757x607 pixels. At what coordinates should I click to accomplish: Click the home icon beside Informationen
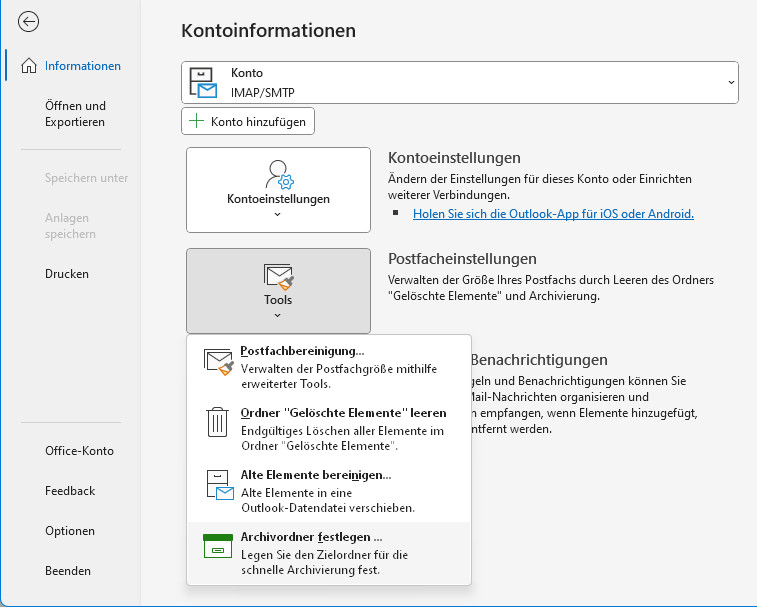29,65
